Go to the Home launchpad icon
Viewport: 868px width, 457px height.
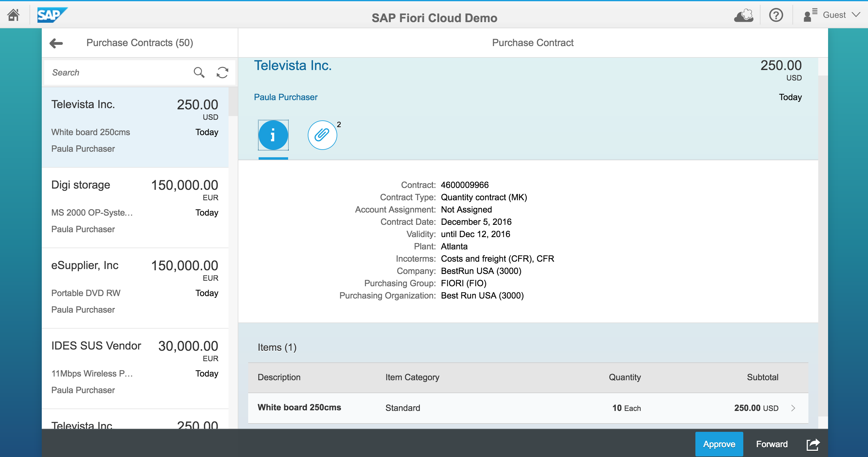pyautogui.click(x=14, y=15)
